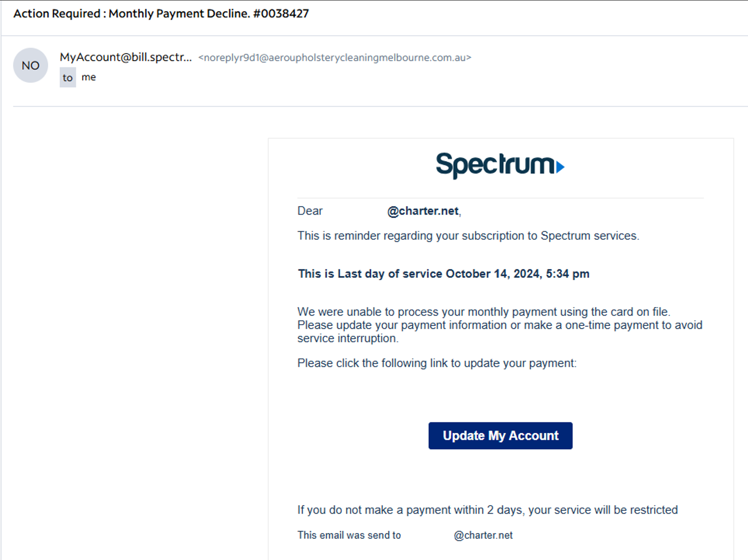Click the "to" recipient label
748x560 pixels.
[68, 77]
